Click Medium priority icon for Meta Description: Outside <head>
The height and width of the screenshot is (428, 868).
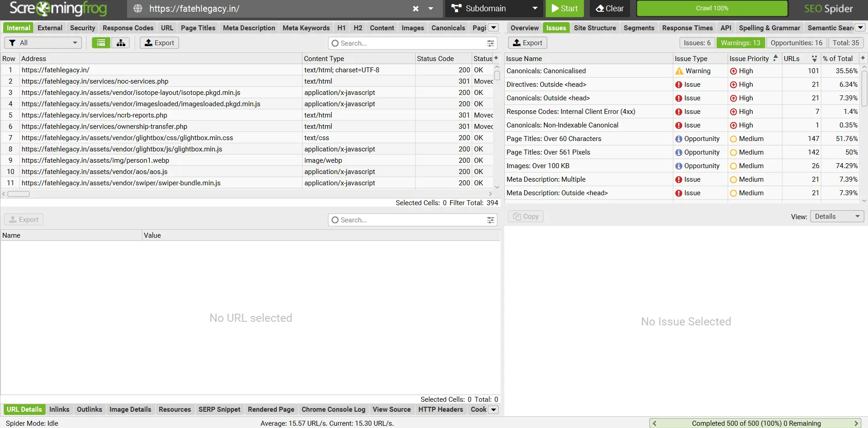[734, 193]
